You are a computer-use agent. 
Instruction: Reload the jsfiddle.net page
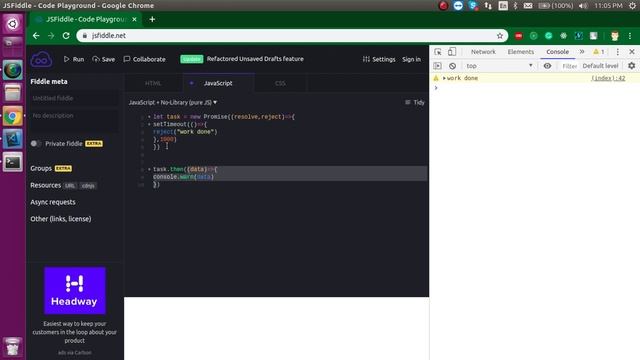pos(66,36)
